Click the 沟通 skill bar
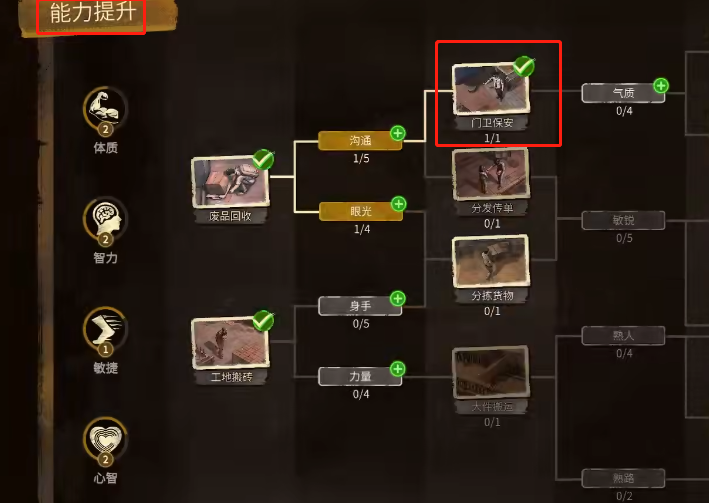This screenshot has width=709, height=503. [360, 141]
